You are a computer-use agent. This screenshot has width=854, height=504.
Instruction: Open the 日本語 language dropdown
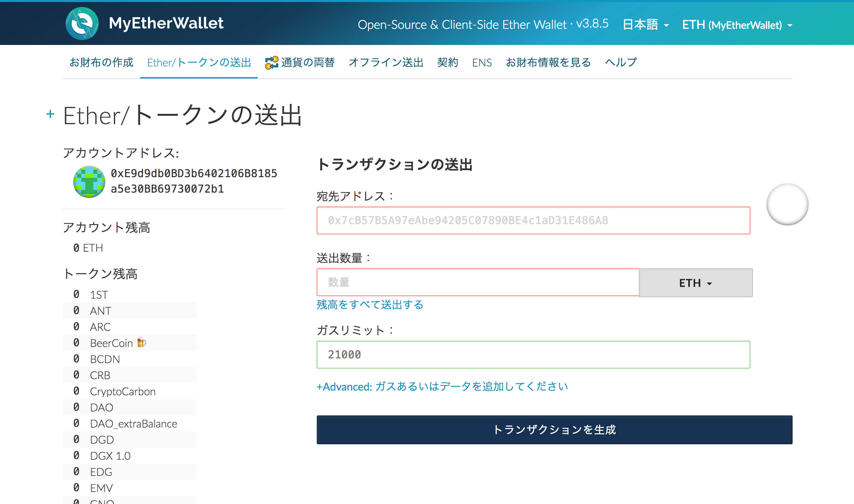pyautogui.click(x=645, y=25)
